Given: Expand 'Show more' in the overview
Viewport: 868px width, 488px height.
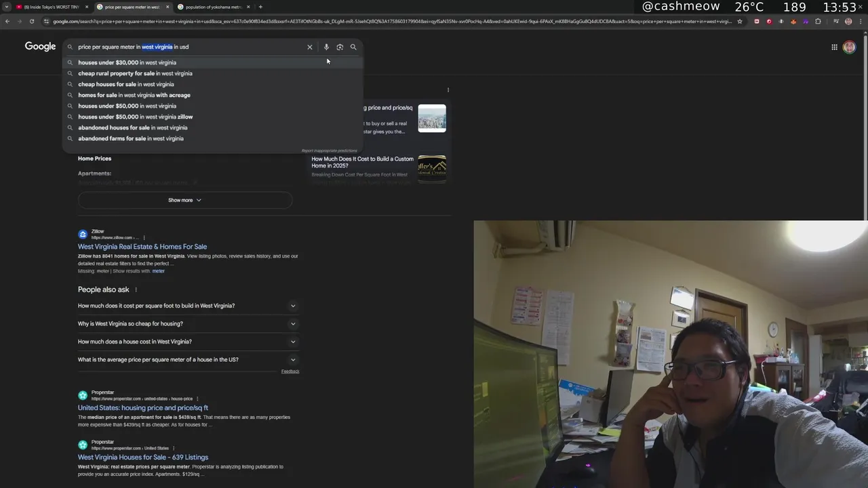Looking at the screenshot, I should [185, 200].
